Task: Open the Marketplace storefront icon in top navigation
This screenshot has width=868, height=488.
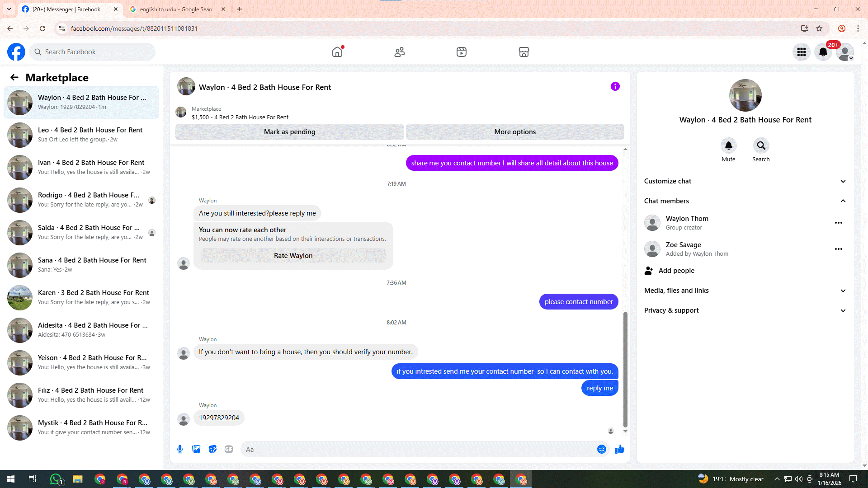Action: (524, 52)
